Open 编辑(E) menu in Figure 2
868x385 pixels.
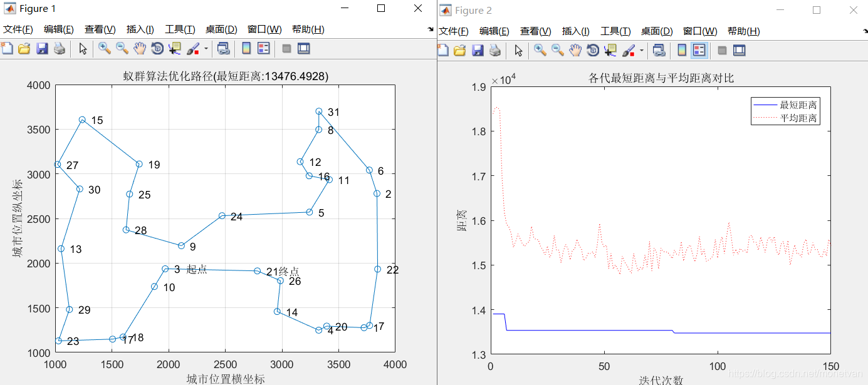(494, 31)
